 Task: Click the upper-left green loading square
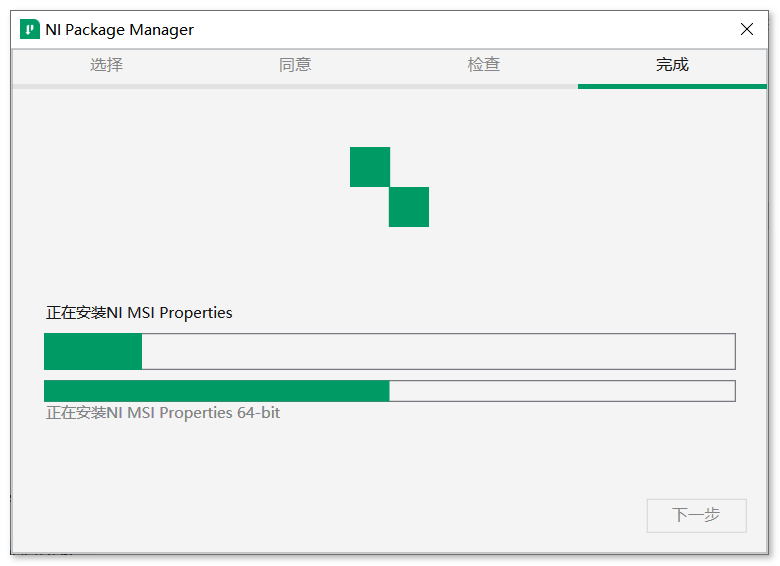click(x=370, y=167)
